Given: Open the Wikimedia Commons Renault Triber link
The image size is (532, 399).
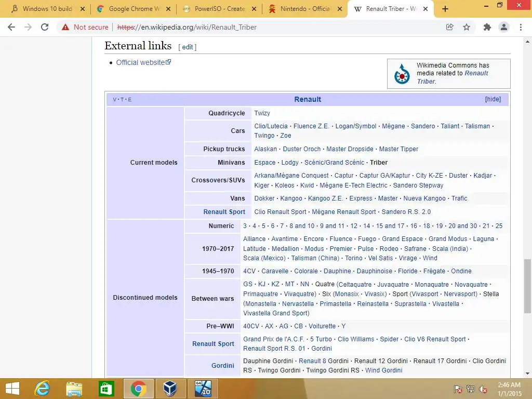Looking at the screenshot, I should click(x=453, y=77).
